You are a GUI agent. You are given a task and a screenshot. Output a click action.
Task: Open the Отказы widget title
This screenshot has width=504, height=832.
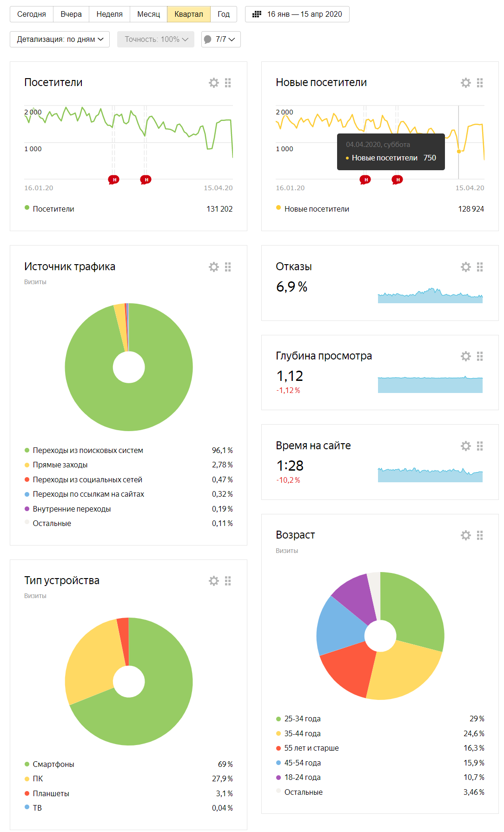pyautogui.click(x=294, y=266)
